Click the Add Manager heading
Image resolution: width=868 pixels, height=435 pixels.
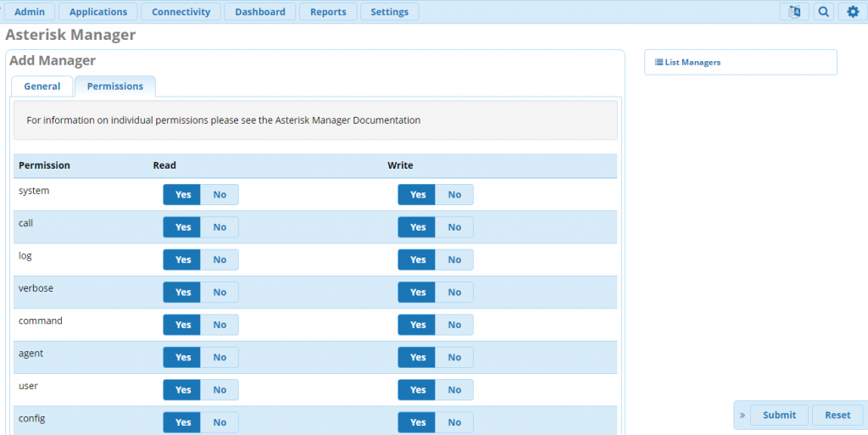pyautogui.click(x=53, y=60)
